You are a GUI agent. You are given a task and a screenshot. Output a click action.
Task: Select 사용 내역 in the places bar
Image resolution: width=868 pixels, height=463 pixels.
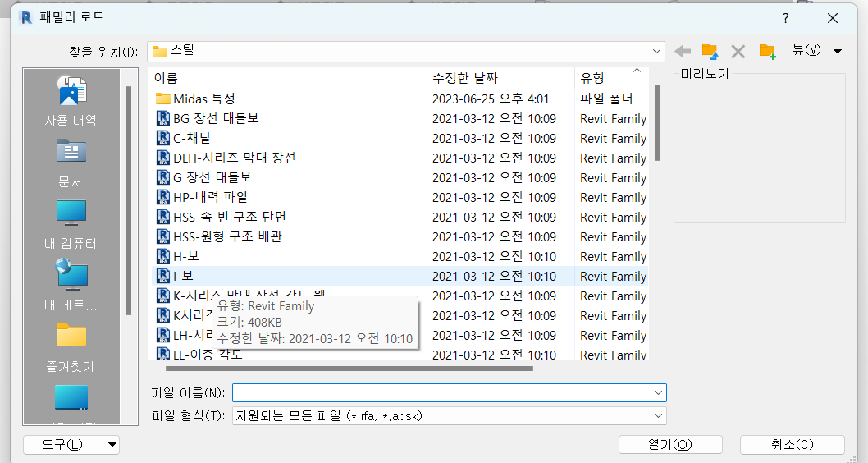tap(71, 101)
